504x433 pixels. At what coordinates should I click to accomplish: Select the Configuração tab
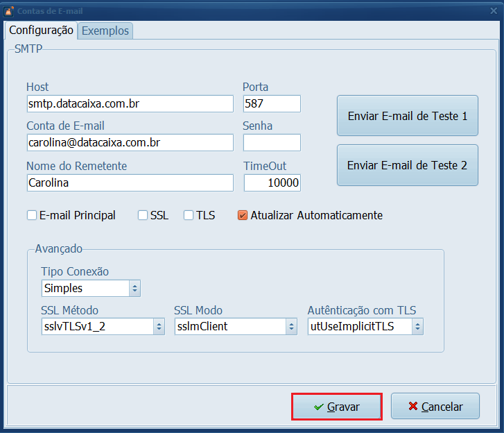pos(41,31)
